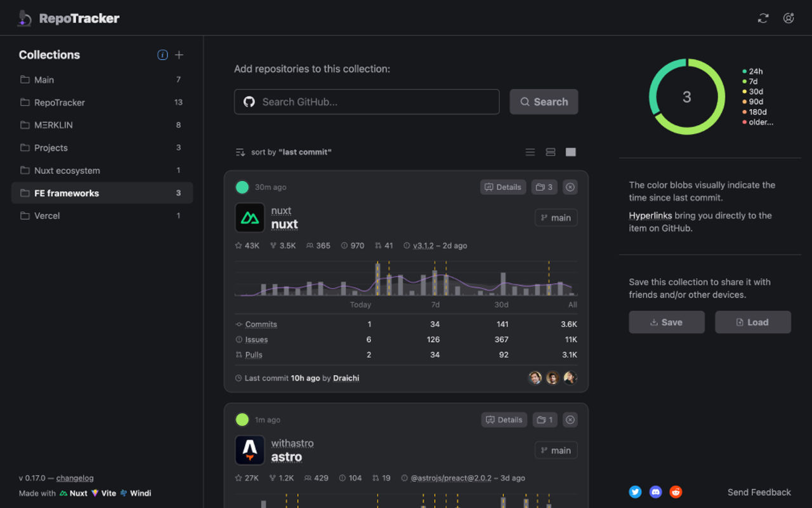
Task: Open astro collections folder button showing 1
Action: click(x=545, y=420)
